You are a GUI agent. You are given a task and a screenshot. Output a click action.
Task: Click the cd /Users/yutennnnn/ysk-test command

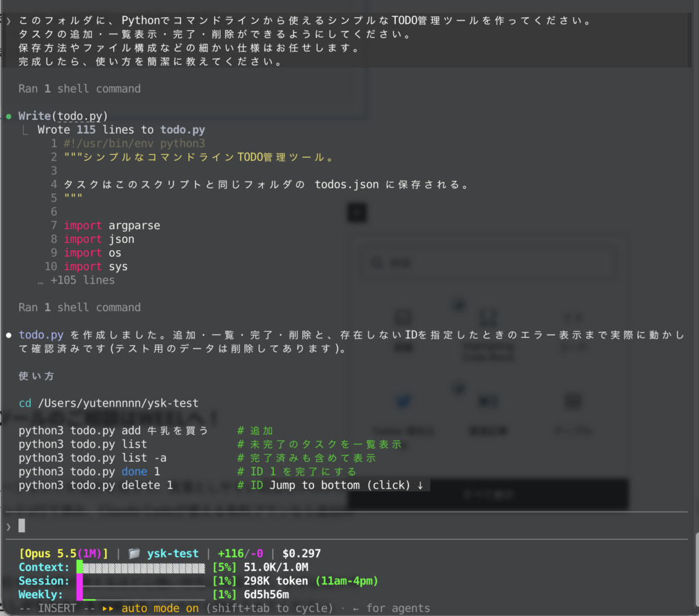[109, 404]
